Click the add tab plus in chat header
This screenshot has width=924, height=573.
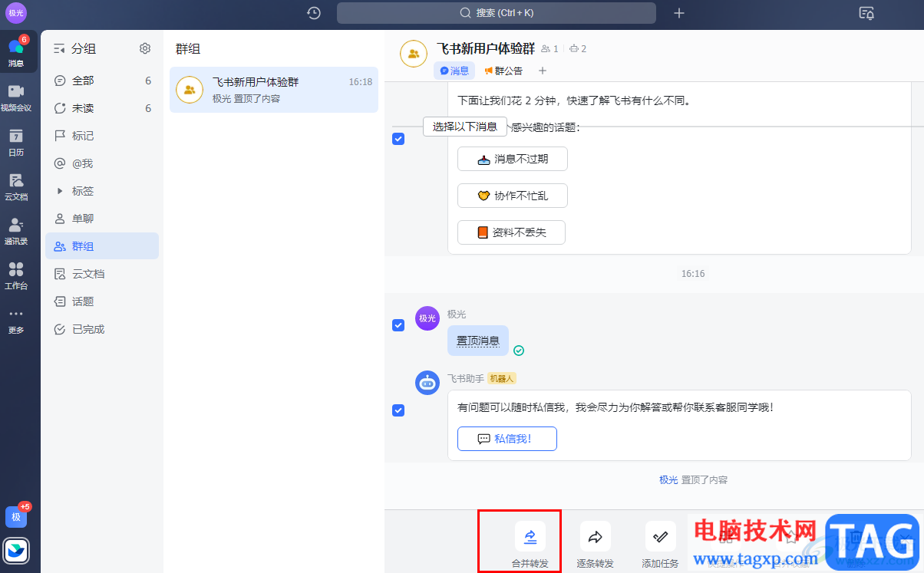coord(543,71)
